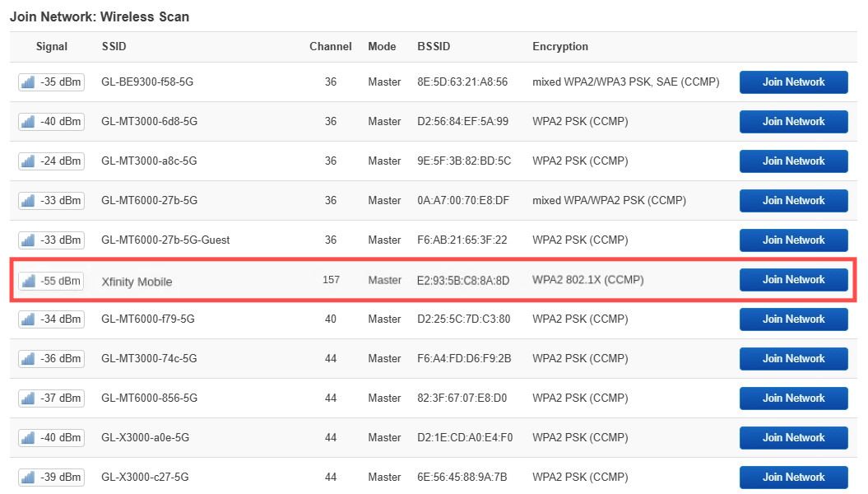
Task: Join Network for GL-X3000-c27-5G
Action: (793, 478)
